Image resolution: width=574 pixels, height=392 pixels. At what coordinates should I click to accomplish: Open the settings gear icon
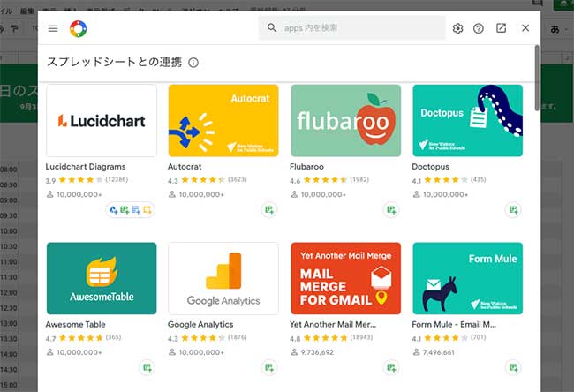457,28
